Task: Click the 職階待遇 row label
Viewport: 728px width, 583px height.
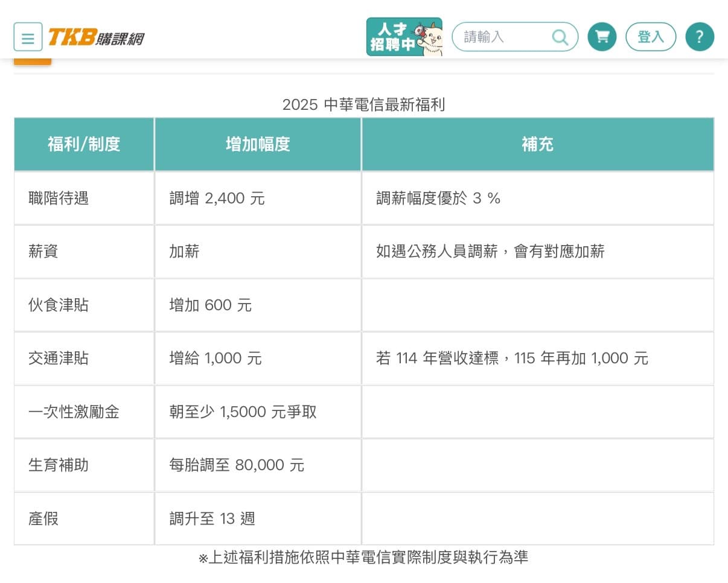Action: coord(59,198)
